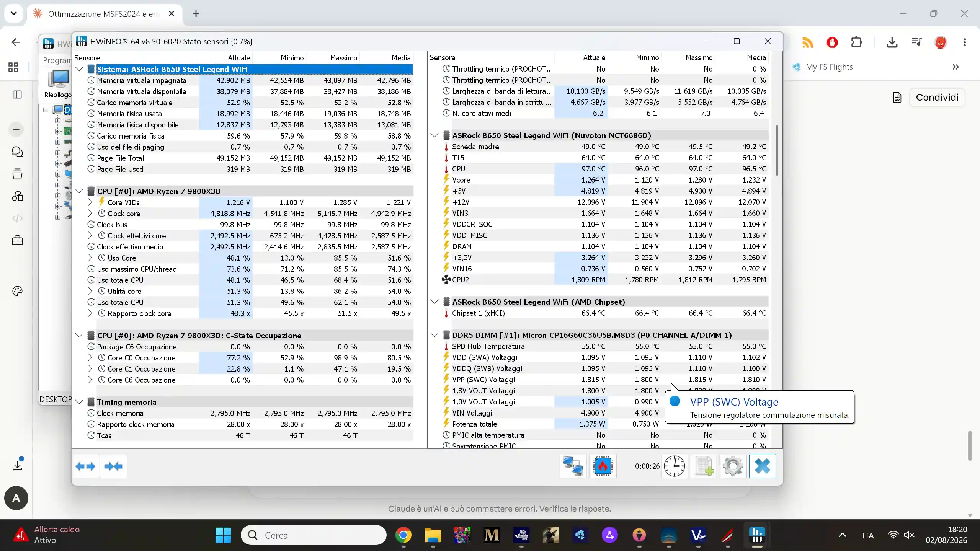Image resolution: width=980 pixels, height=551 pixels.
Task: Show more bookmarks with the double chevron
Action: (x=956, y=67)
